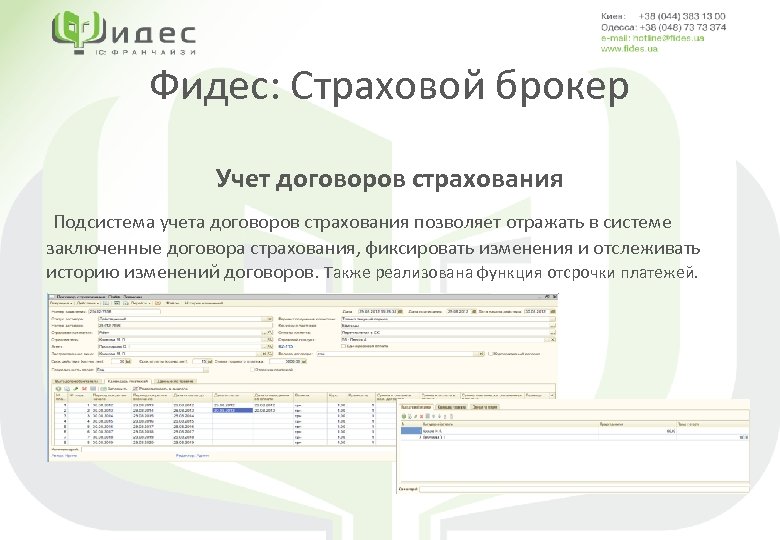Click the heading 'Учет договоров страхования'
The height and width of the screenshot is (540, 780).
[390, 179]
